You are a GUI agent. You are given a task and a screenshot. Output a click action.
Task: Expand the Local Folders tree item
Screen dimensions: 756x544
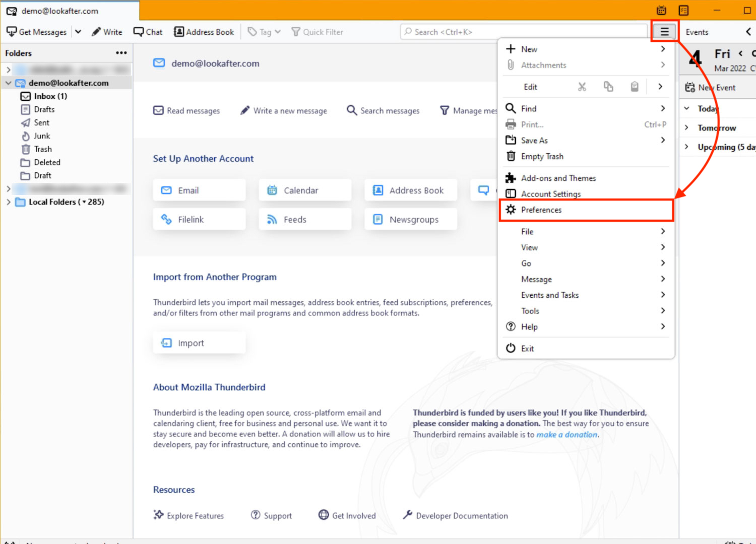coord(8,202)
